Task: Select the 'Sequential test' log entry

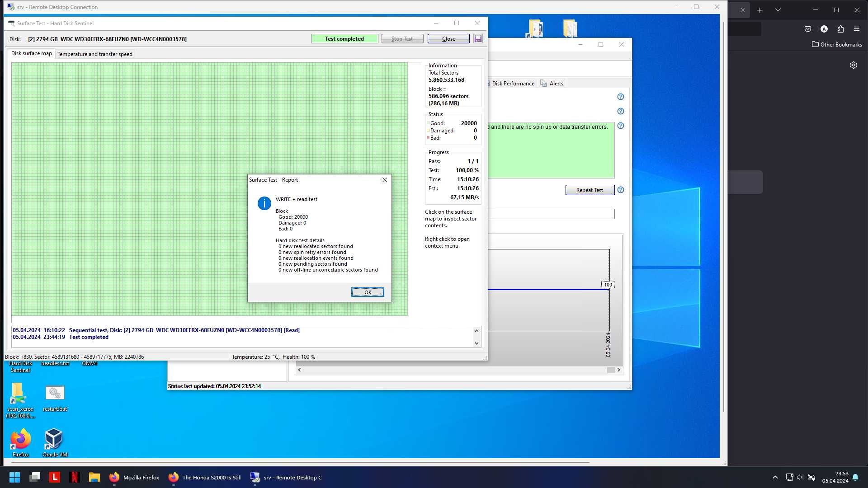Action: point(156,330)
